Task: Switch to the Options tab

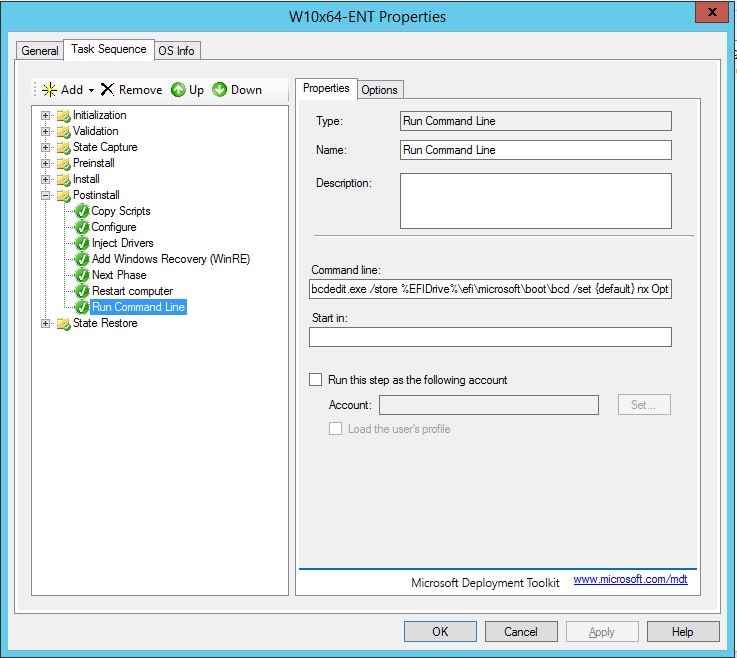Action: coord(379,90)
